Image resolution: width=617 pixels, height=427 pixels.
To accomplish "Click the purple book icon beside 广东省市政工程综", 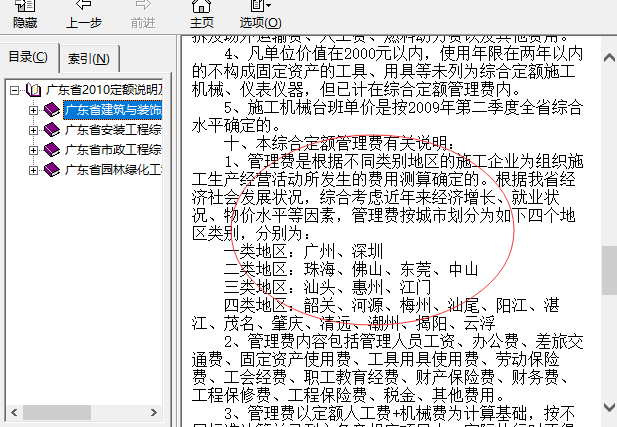I will point(52,150).
